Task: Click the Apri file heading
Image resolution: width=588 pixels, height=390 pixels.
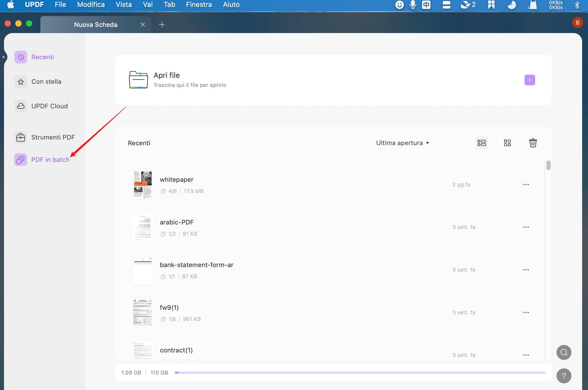Action: pyautogui.click(x=167, y=75)
